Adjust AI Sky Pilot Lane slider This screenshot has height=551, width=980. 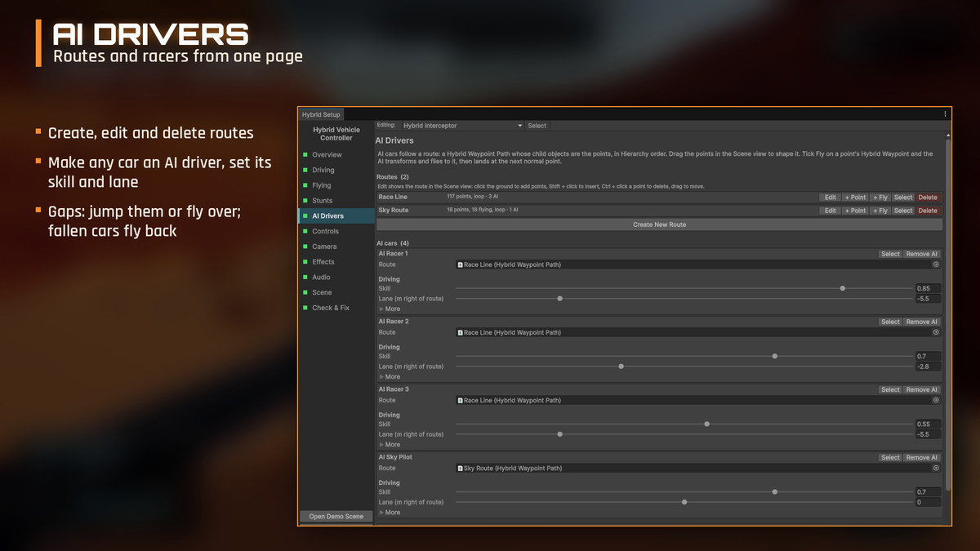tap(684, 502)
